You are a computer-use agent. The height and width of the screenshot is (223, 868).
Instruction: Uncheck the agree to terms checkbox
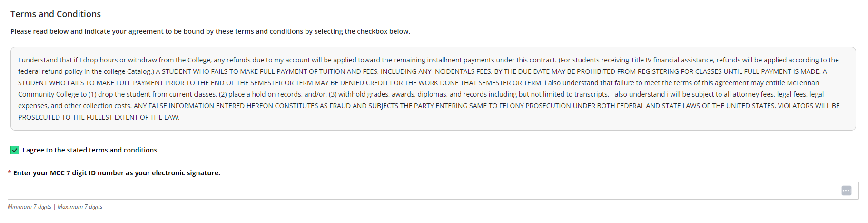coord(15,150)
